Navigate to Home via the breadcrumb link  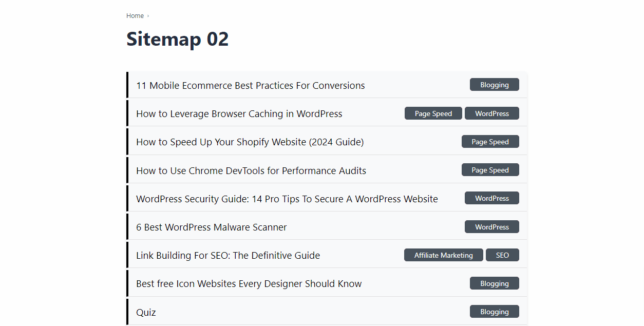pos(135,15)
